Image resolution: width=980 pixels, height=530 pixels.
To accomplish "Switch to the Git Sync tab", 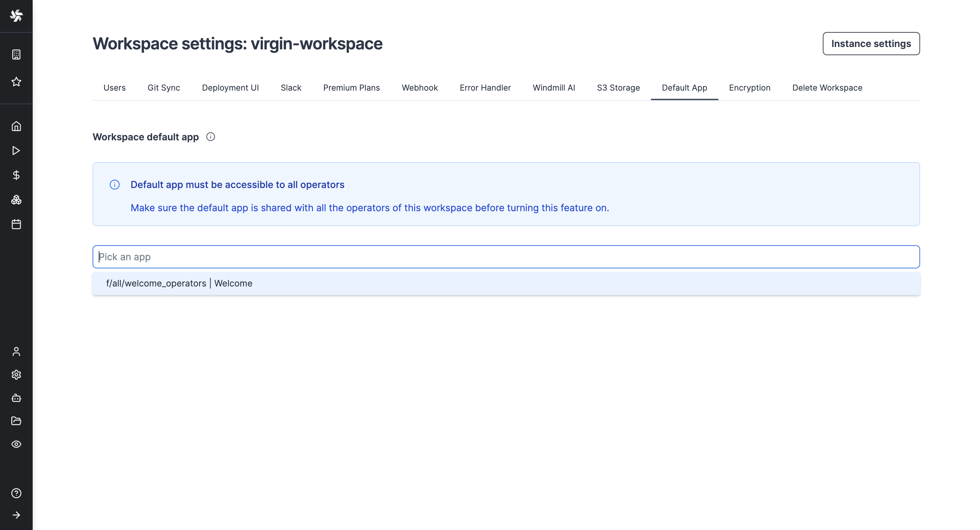I will click(164, 88).
